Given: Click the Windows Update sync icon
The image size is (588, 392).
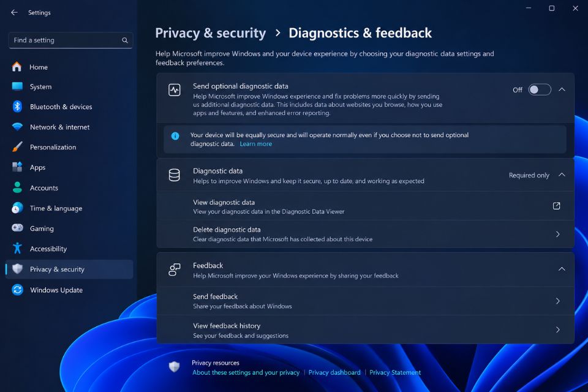Looking at the screenshot, I should point(17,290).
